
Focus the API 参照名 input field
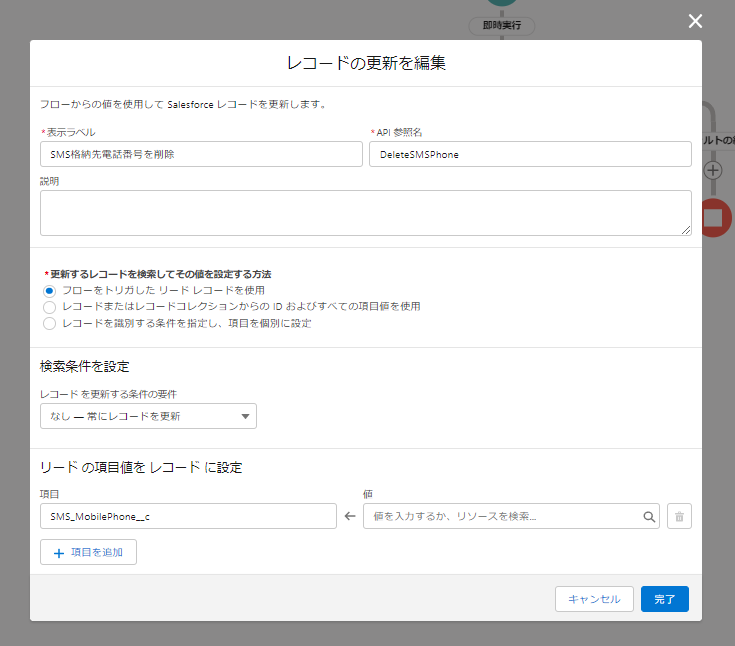pos(530,154)
